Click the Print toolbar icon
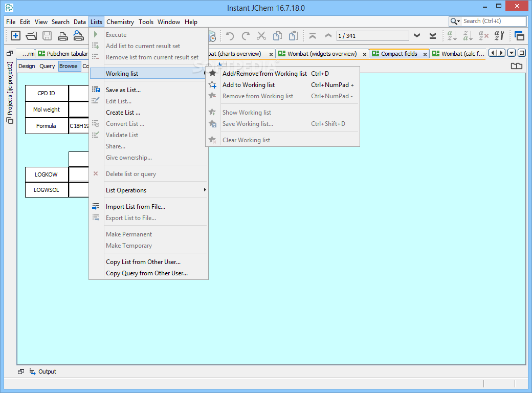532x393 pixels. [63, 36]
